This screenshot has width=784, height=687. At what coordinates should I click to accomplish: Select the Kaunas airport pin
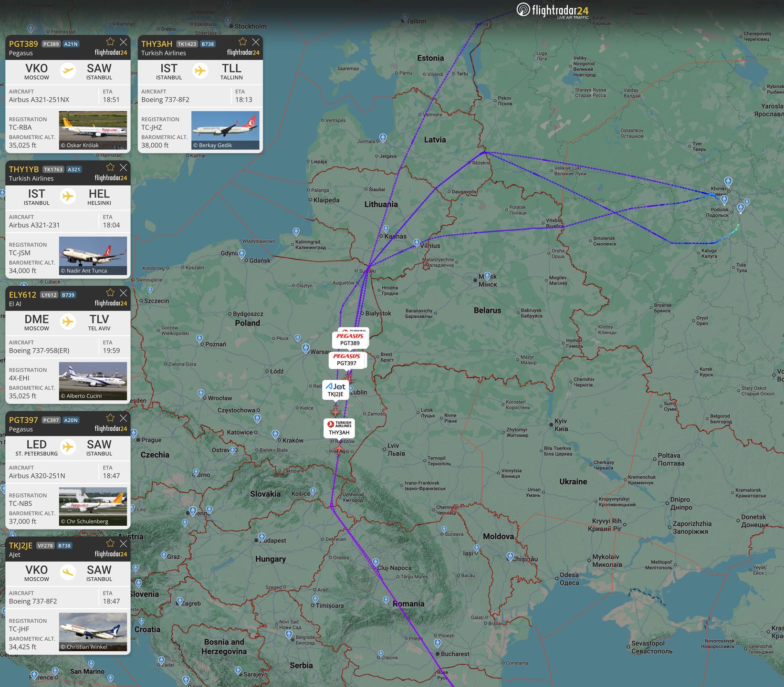coord(386,229)
